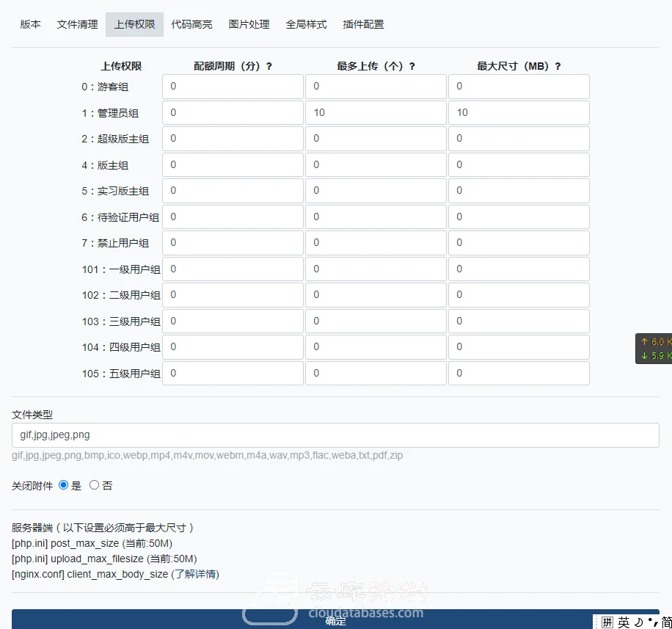The height and width of the screenshot is (629, 672).
Task: Click help mark beside 最多上传（个）
Action: point(412,67)
